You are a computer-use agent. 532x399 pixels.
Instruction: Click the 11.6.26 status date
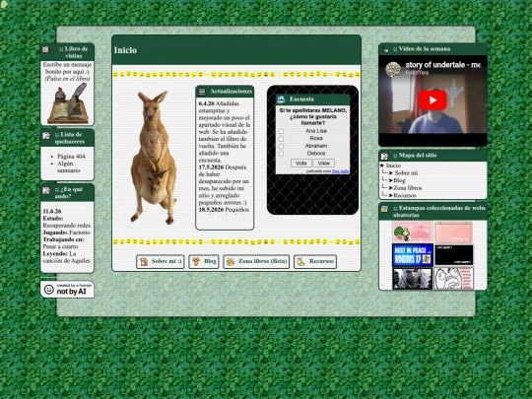[x=52, y=212]
